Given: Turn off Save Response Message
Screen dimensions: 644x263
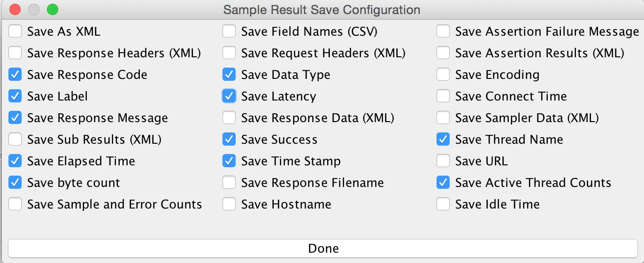Looking at the screenshot, I should (x=15, y=118).
